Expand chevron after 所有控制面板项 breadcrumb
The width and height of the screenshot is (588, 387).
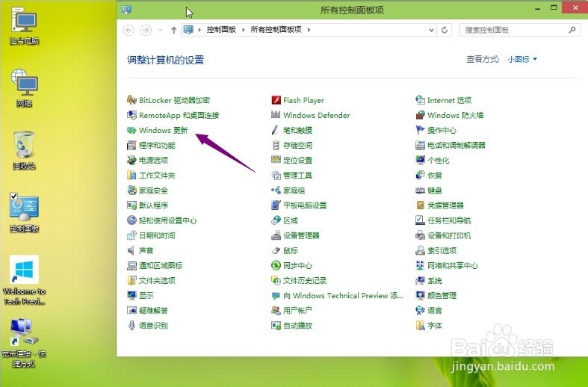click(x=309, y=30)
